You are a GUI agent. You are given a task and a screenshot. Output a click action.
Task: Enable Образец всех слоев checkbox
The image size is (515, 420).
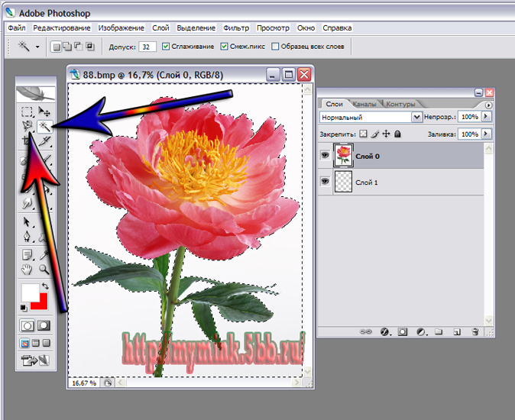[x=275, y=47]
